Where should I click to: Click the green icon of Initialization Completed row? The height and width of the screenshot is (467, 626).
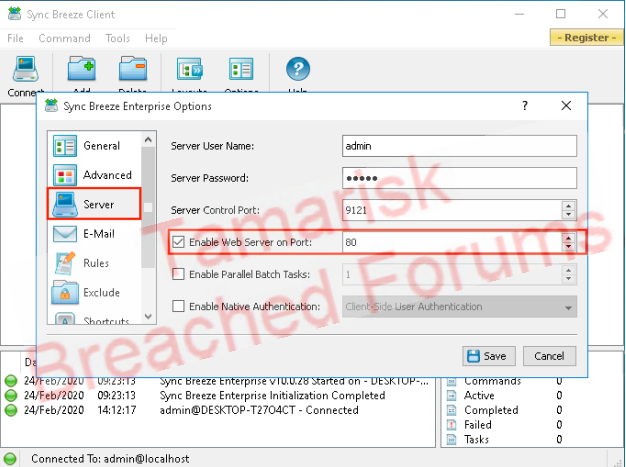pos(11,396)
